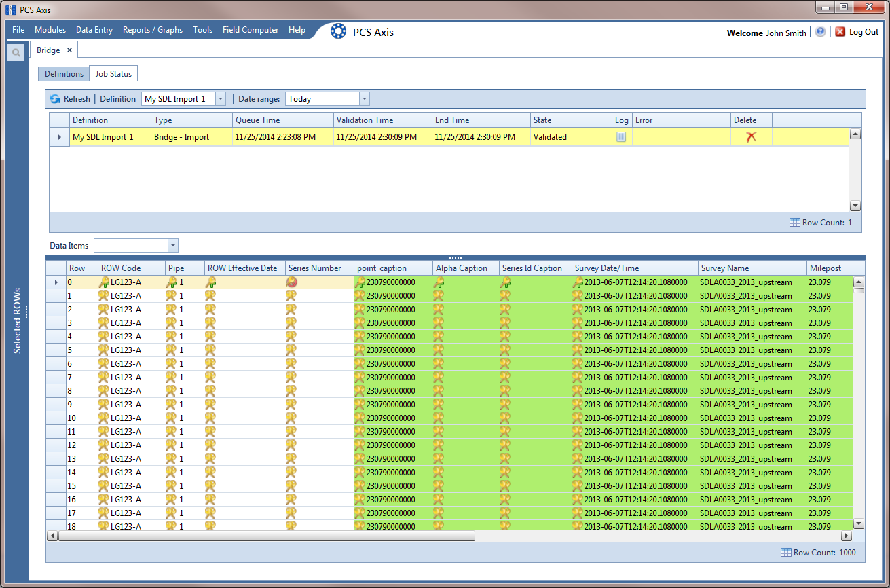Click the red Log Out icon
Image resolution: width=890 pixels, height=588 pixels.
coord(840,32)
